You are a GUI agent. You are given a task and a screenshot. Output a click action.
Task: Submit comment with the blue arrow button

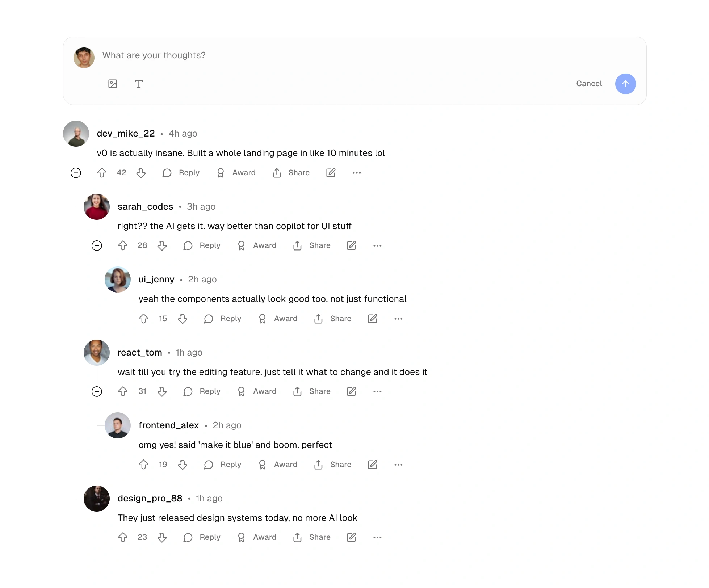[625, 84]
